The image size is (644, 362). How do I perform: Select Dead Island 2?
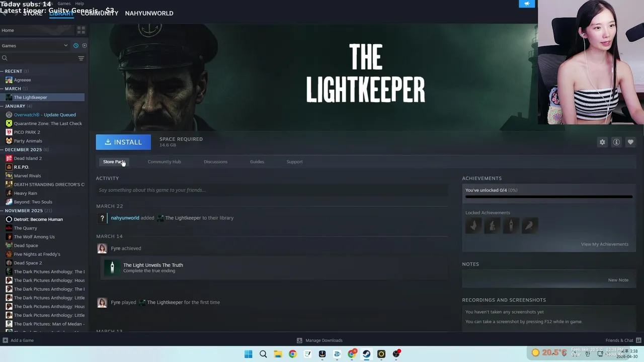(x=28, y=158)
